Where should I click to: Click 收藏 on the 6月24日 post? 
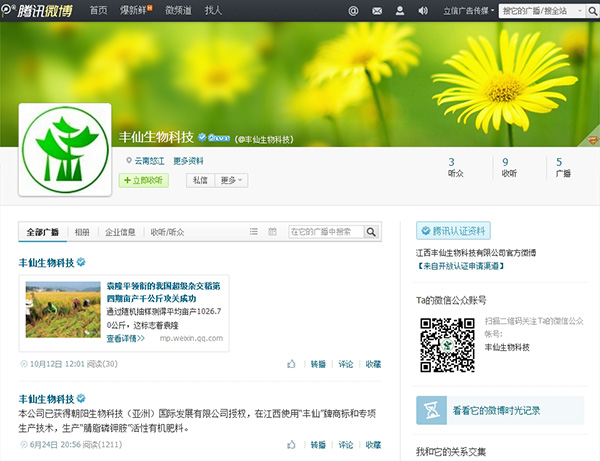[x=373, y=445]
